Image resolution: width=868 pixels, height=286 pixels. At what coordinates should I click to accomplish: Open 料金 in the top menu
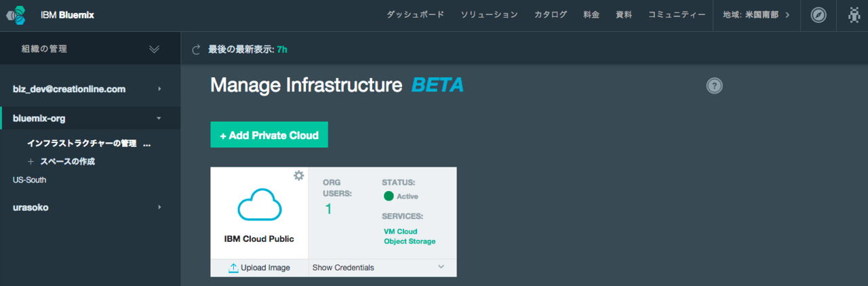[591, 15]
